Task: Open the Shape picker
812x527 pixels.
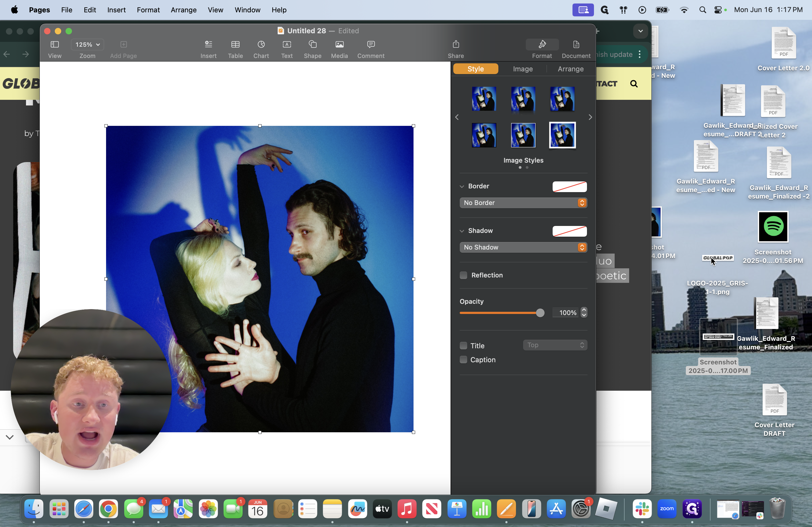Action: pyautogui.click(x=313, y=44)
